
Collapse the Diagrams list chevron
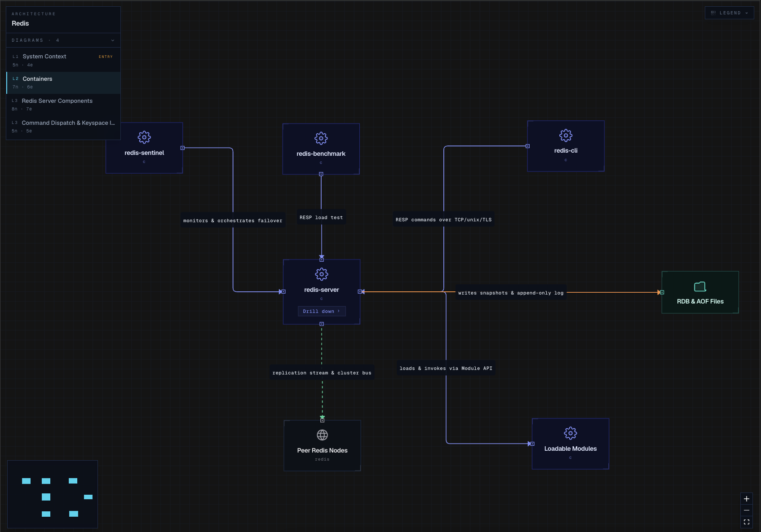pos(113,40)
